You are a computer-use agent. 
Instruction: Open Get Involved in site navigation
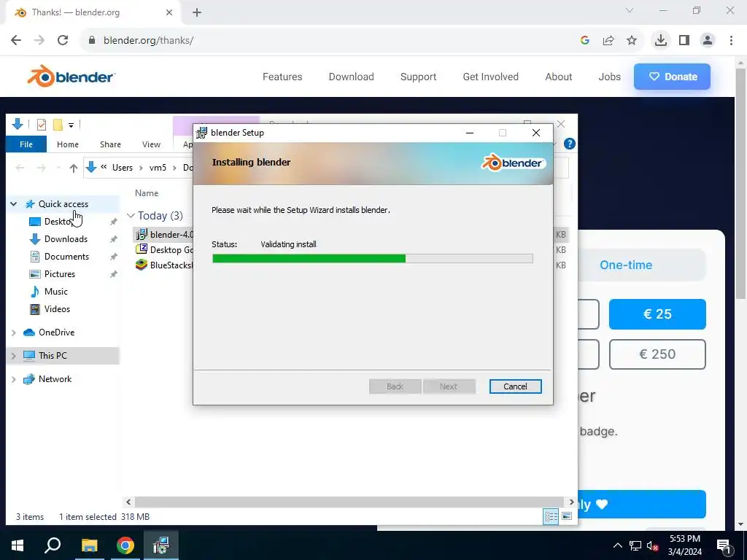[x=491, y=77]
